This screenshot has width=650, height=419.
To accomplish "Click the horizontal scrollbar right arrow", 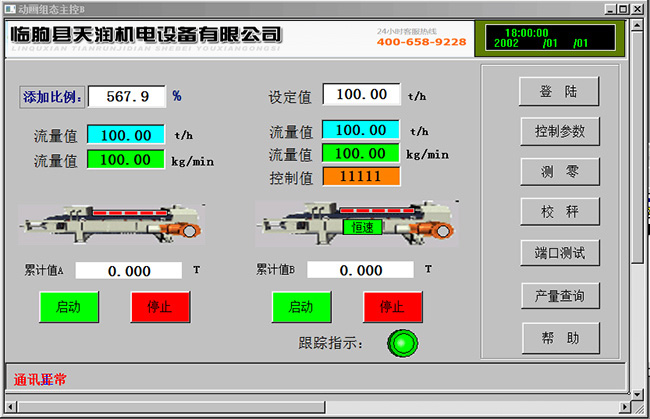I will click(x=625, y=407).
